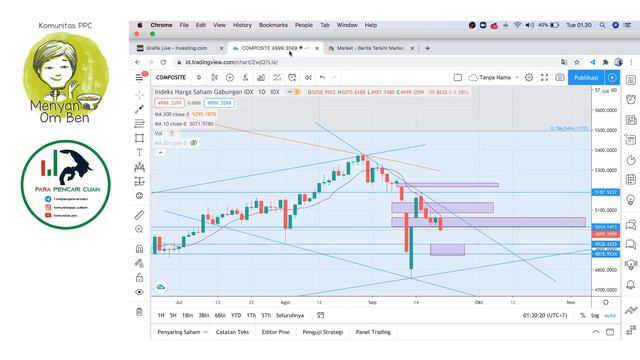Screen dimensions: 640x360
Task: Open the emoji icons tool
Action: [139, 196]
